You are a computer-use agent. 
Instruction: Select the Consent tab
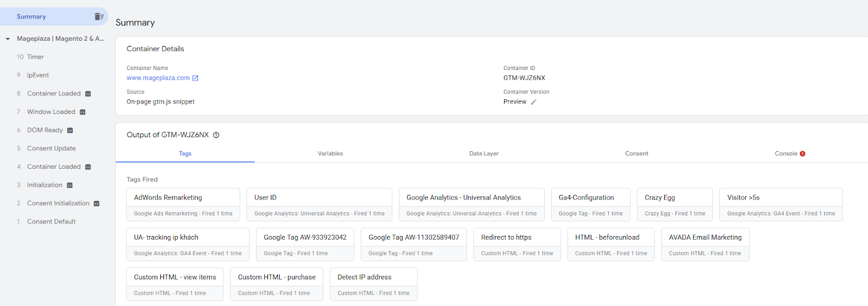pos(636,154)
